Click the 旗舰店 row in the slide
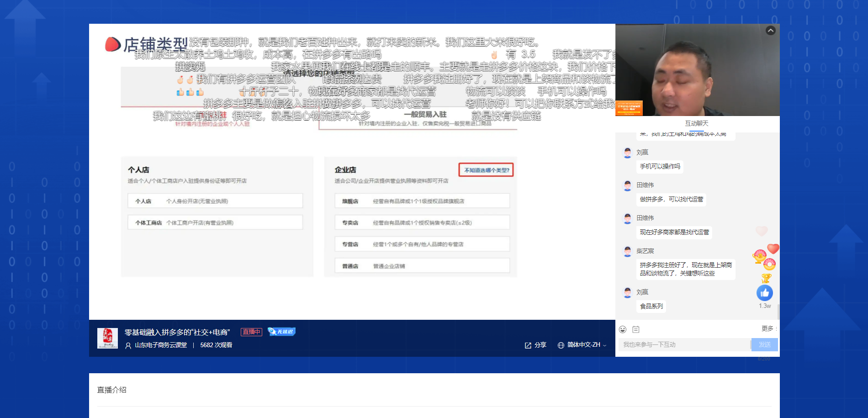The width and height of the screenshot is (868, 418). [x=422, y=201]
